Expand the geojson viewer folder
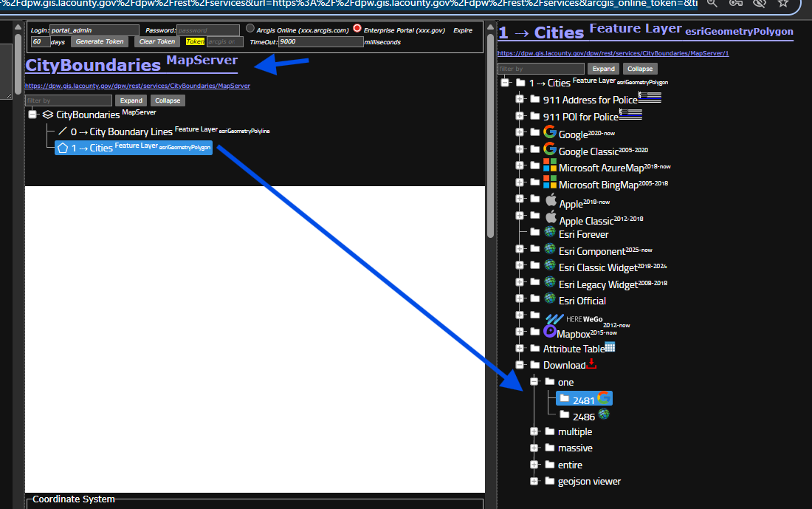The width and height of the screenshot is (812, 509). click(x=534, y=481)
